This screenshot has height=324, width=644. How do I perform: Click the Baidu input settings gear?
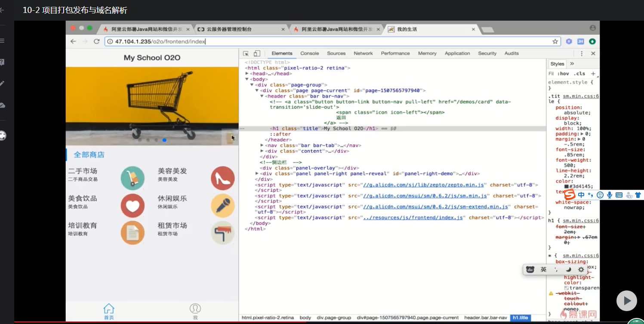point(581,270)
